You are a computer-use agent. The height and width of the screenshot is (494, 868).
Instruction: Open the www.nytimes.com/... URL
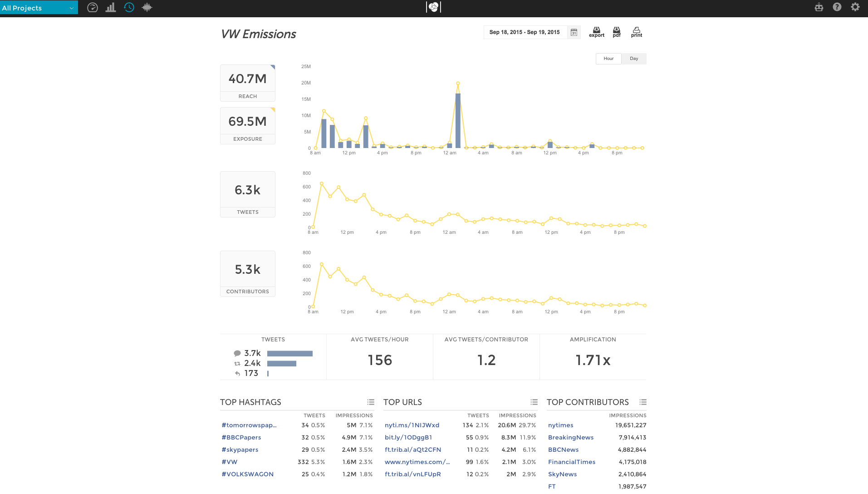click(417, 462)
